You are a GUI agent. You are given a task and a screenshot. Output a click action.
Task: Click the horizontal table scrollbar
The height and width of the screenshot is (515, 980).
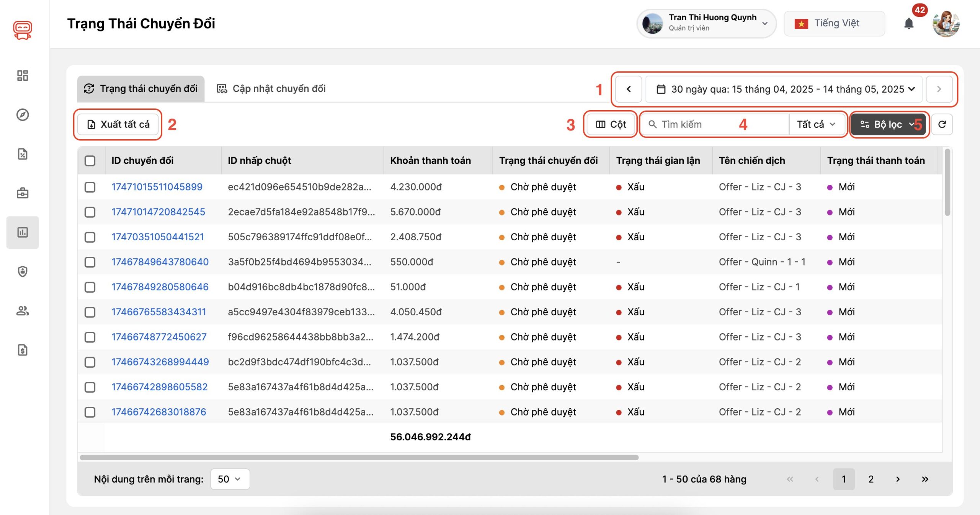click(x=359, y=457)
